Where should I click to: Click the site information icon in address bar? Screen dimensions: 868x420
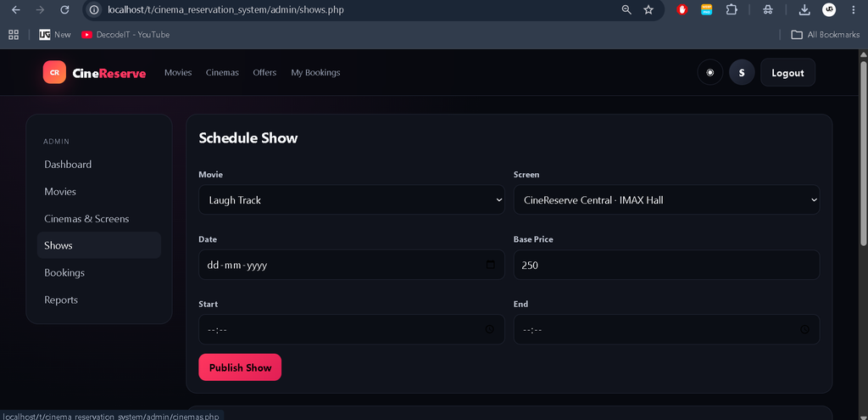click(95, 10)
